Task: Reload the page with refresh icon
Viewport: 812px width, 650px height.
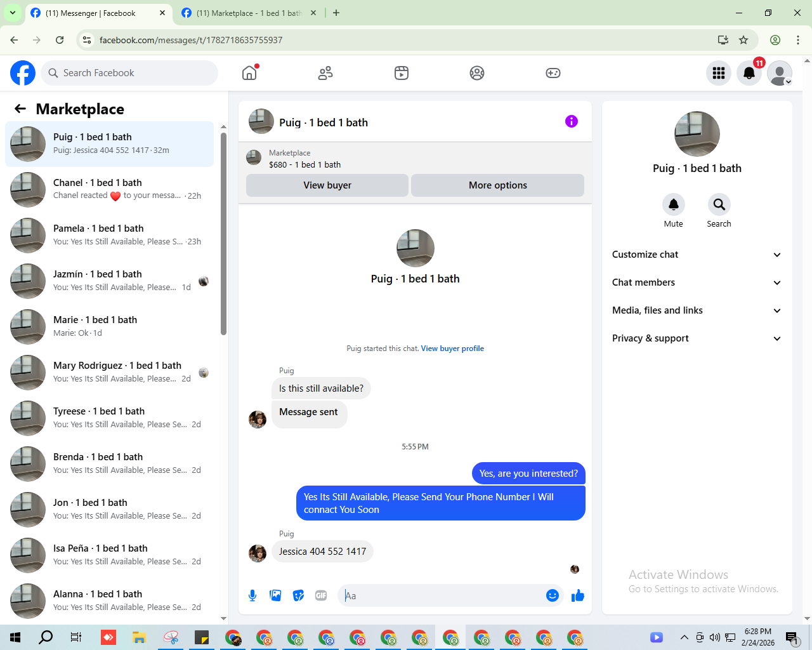Action: pyautogui.click(x=60, y=40)
